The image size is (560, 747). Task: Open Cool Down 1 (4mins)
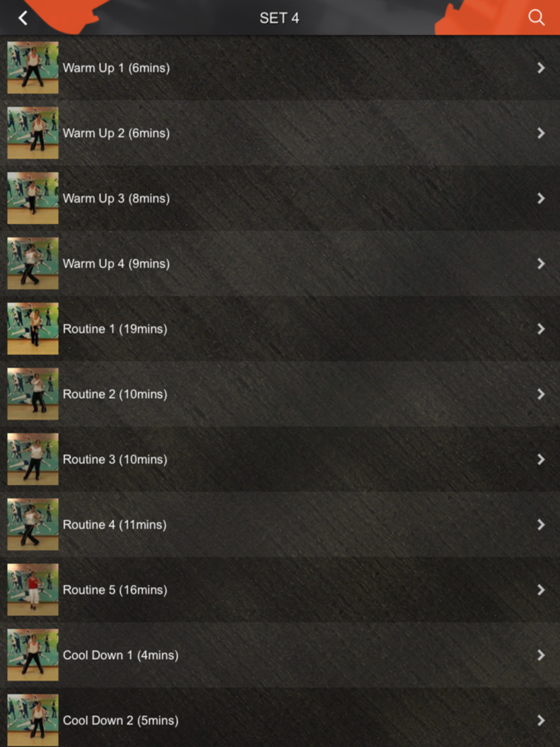pyautogui.click(x=280, y=655)
